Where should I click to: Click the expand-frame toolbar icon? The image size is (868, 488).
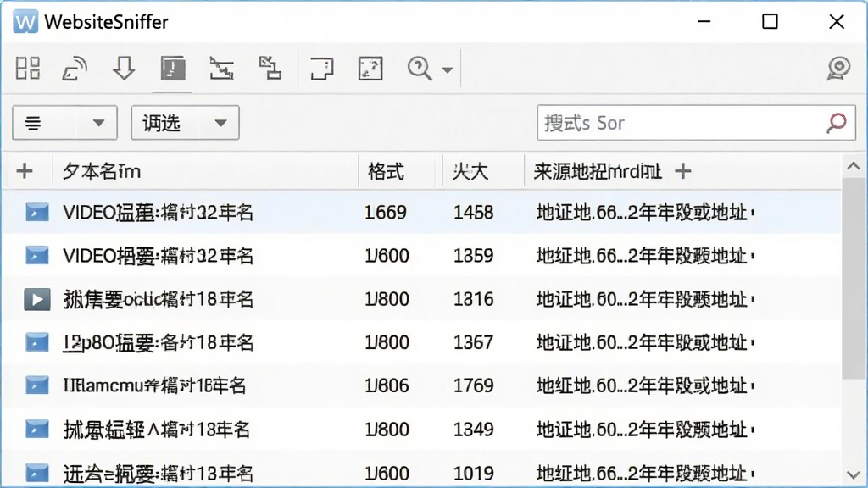point(370,69)
